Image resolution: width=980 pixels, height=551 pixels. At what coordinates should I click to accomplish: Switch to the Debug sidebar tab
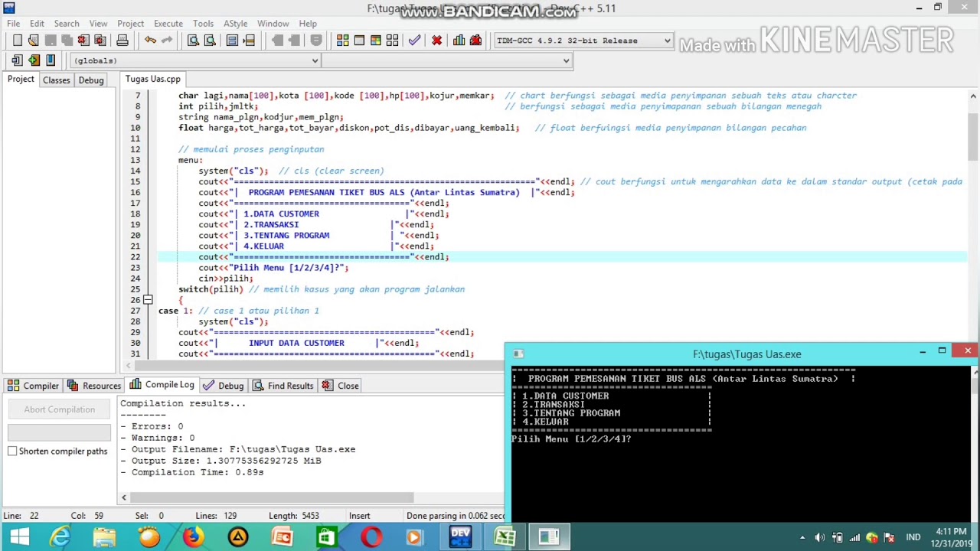91,80
